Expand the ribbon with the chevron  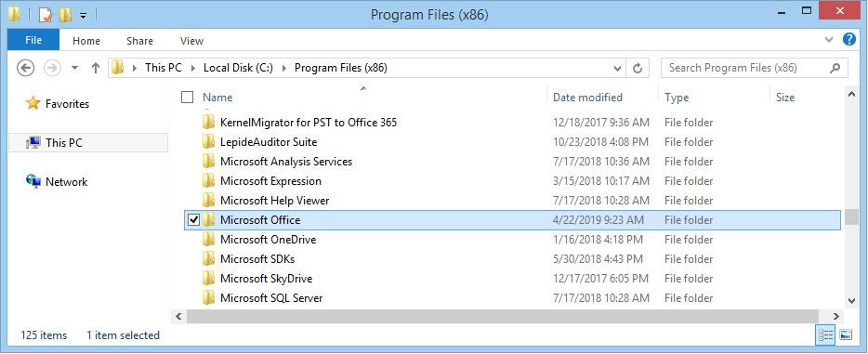coord(829,39)
